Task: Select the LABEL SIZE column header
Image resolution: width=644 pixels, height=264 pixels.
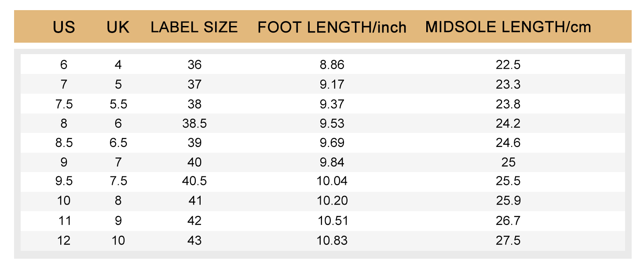Action: [x=194, y=27]
